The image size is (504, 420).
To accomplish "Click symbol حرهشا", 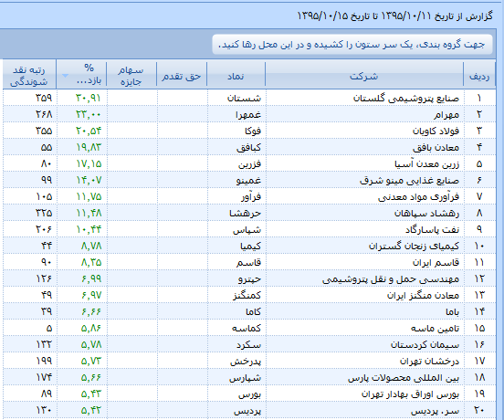I will coord(246,213).
